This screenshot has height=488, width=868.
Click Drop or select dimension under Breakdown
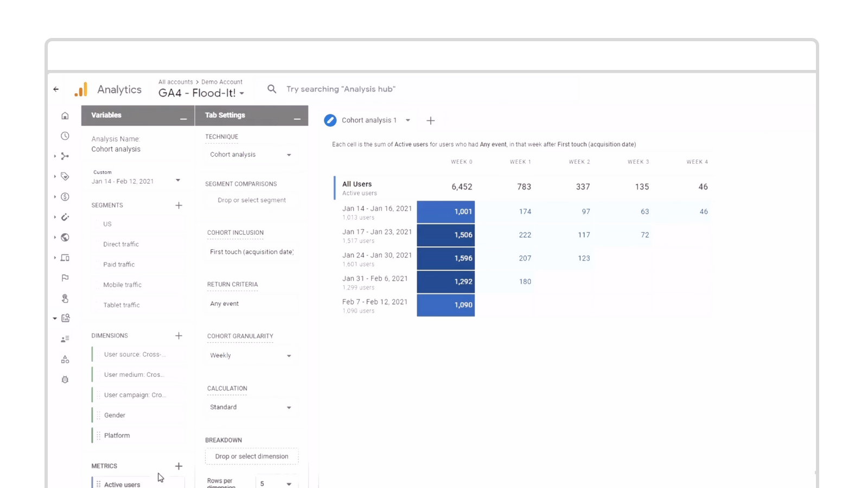(251, 456)
